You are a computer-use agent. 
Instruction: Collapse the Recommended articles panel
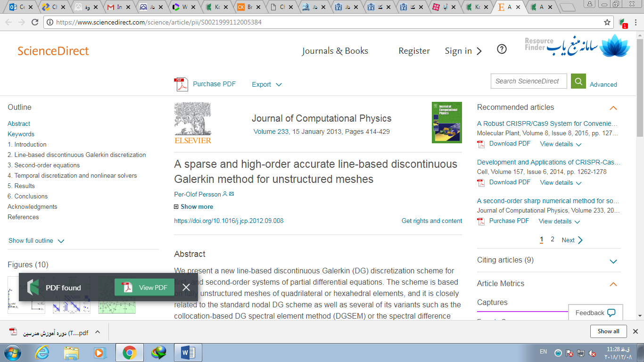click(613, 108)
